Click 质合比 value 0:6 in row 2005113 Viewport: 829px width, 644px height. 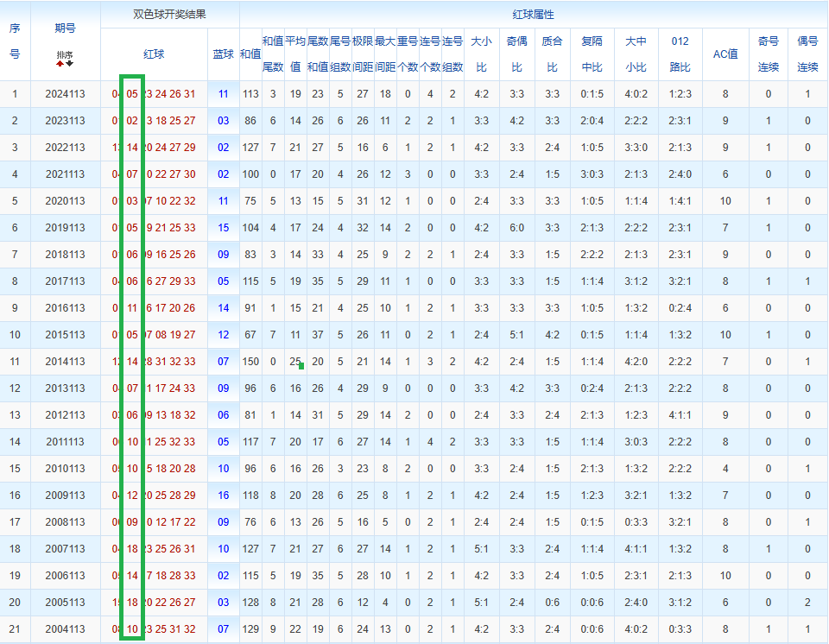(x=553, y=603)
